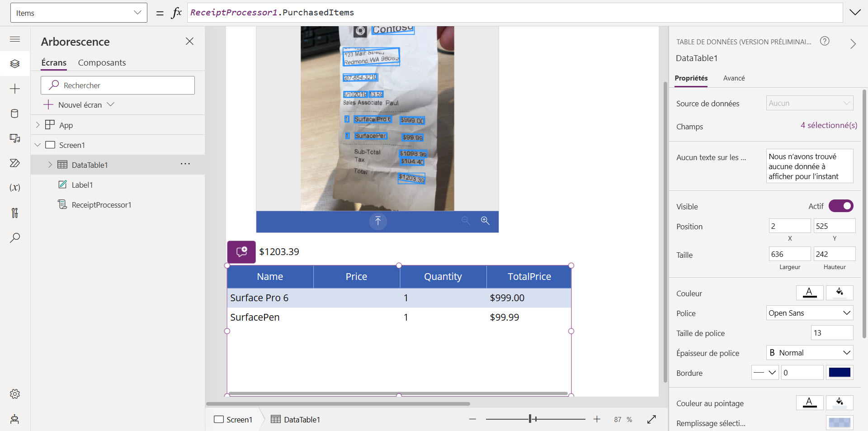
Task: Expand the App tree node
Action: click(x=38, y=125)
